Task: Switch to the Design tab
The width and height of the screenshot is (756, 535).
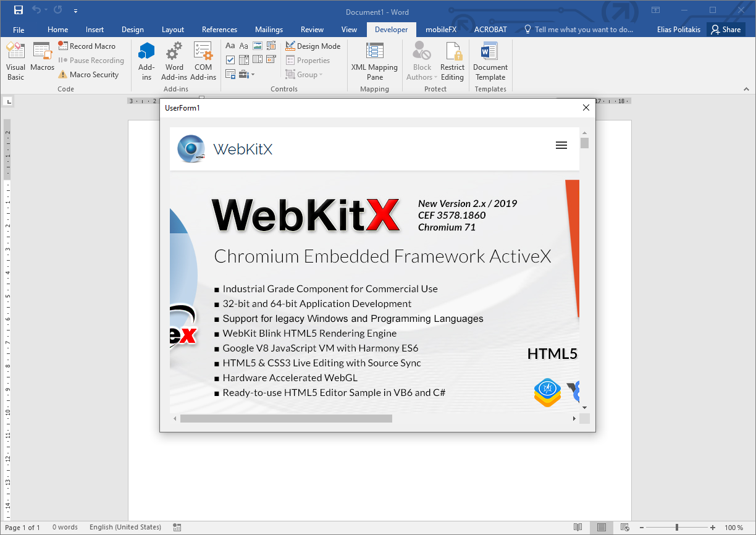Action: (x=133, y=30)
